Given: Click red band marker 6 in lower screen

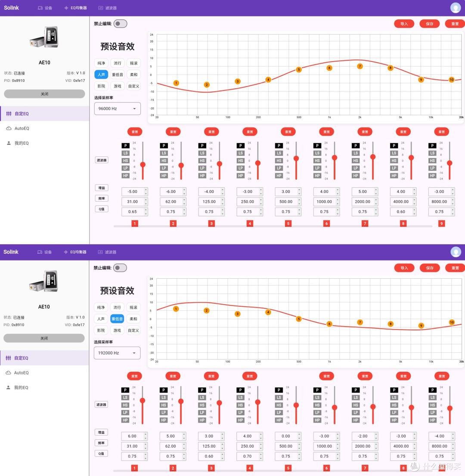Looking at the screenshot, I should [x=326, y=468].
